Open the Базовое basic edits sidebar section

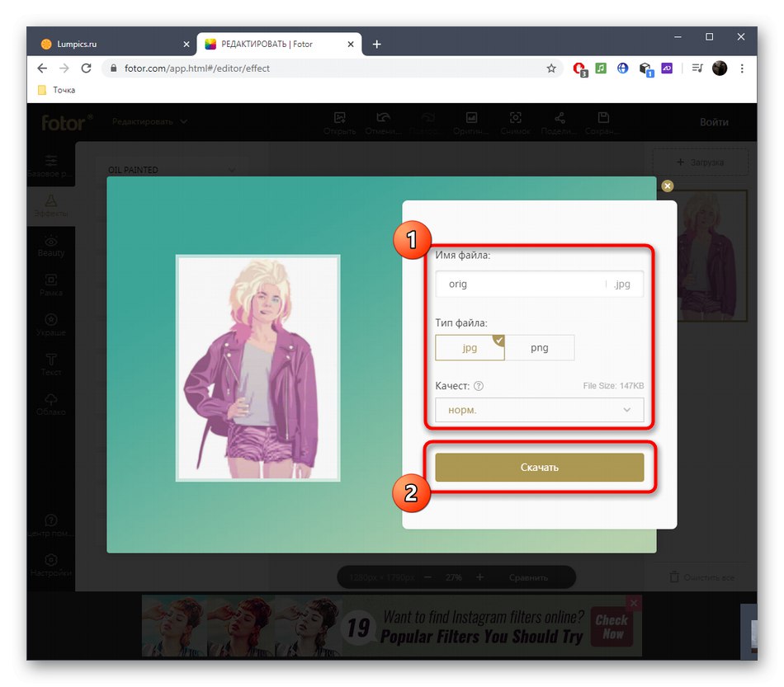point(51,167)
